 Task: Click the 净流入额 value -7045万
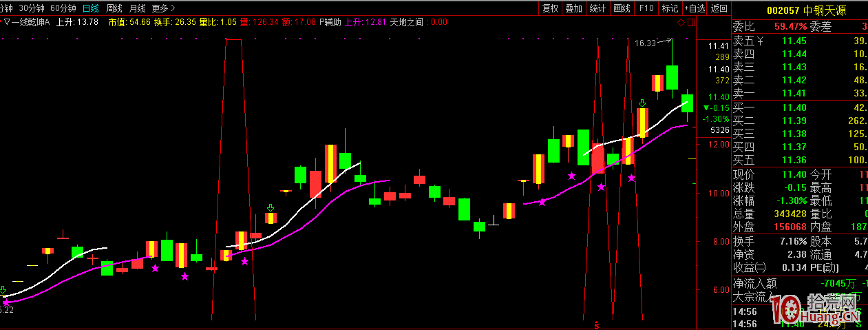(x=837, y=282)
